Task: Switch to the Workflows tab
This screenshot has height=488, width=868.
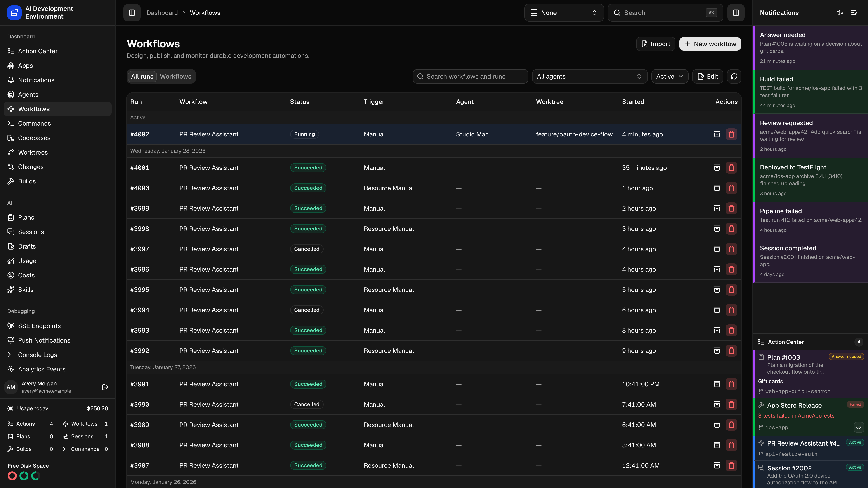Action: click(176, 76)
